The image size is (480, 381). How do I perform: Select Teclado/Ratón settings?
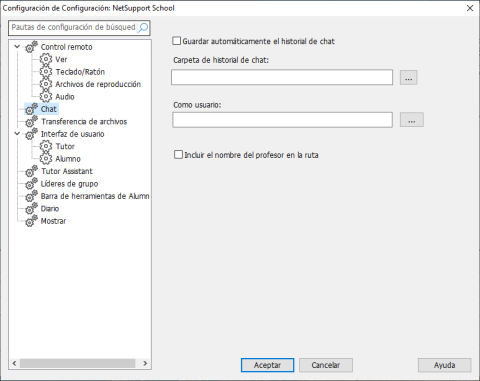(x=80, y=72)
